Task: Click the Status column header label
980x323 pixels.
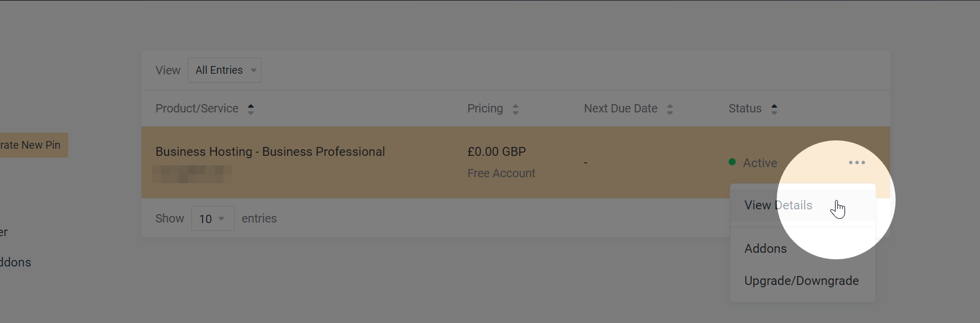Action: tap(745, 108)
